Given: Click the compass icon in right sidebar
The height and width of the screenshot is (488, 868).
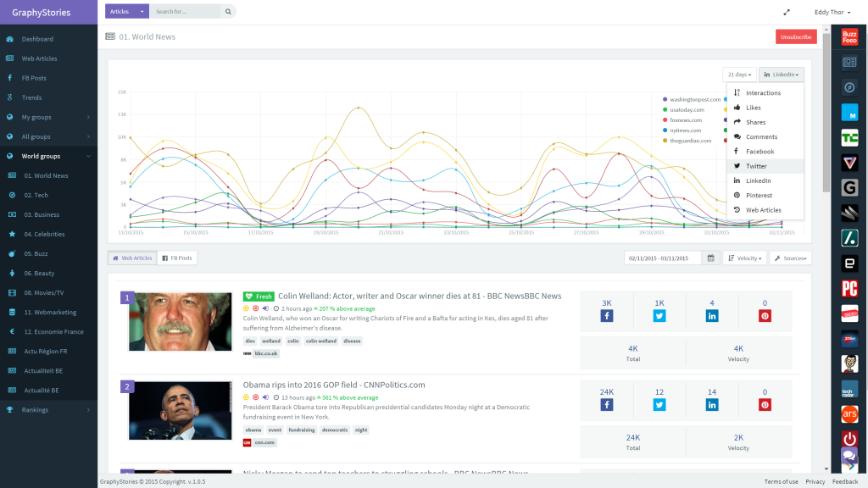Looking at the screenshot, I should click(849, 87).
